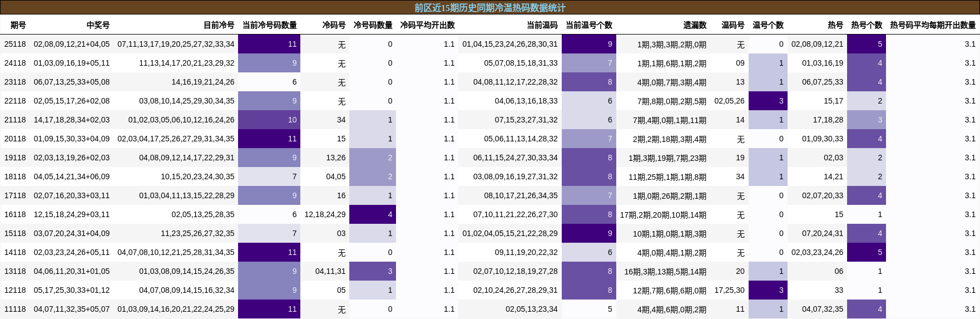Select the 遗漏数 column header

click(695, 25)
